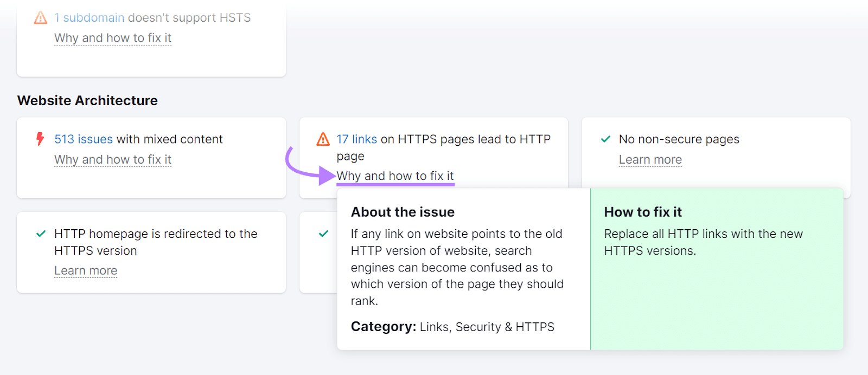Viewport: 868px width, 375px height.
Task: Click the green checkmark on non-secure pages card
Action: (x=605, y=139)
